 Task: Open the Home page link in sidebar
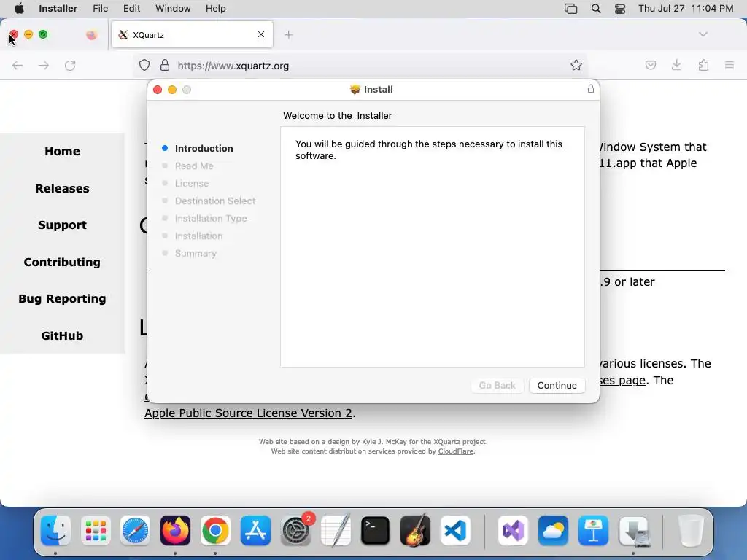pos(63,152)
